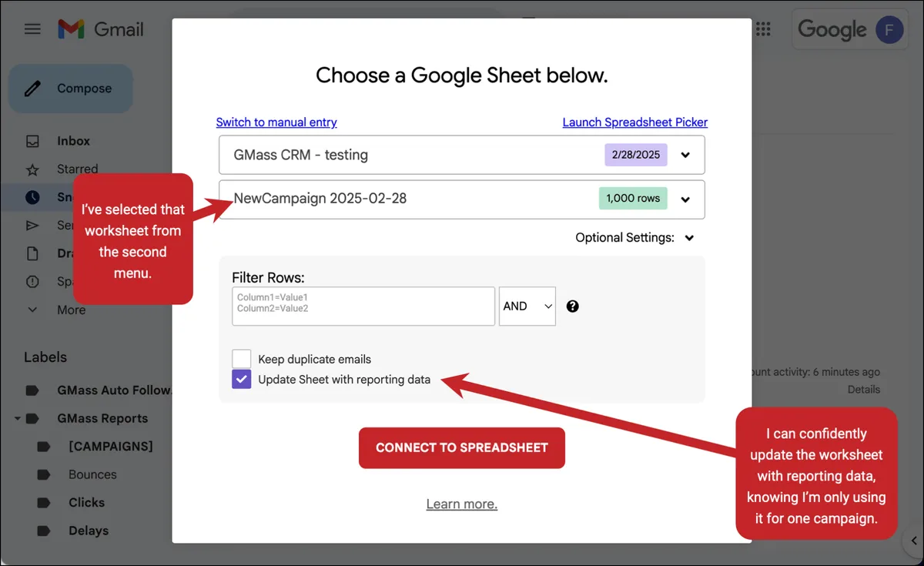This screenshot has width=924, height=566.
Task: Click the Labels heading in sidebar
Action: point(45,357)
